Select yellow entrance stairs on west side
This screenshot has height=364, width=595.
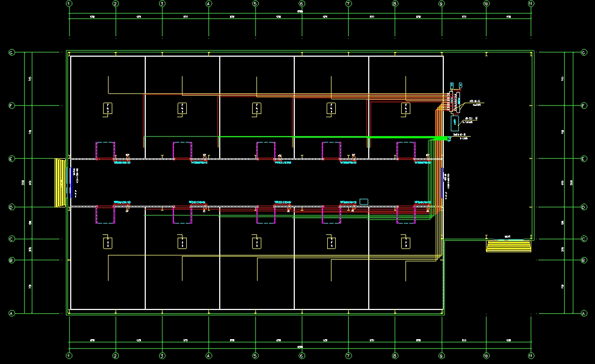coord(60,183)
